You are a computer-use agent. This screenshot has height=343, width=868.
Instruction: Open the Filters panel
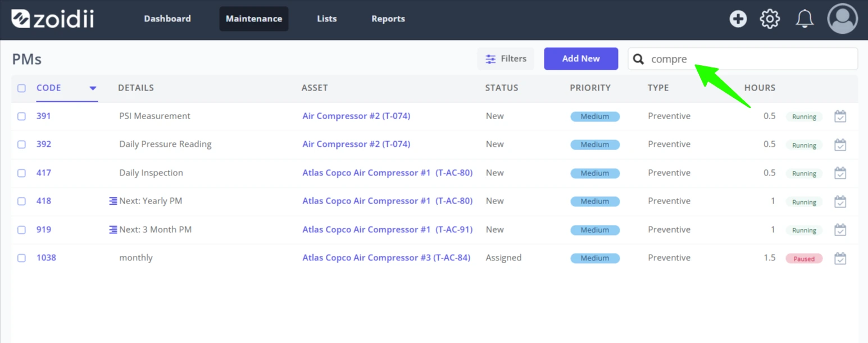[x=506, y=58]
